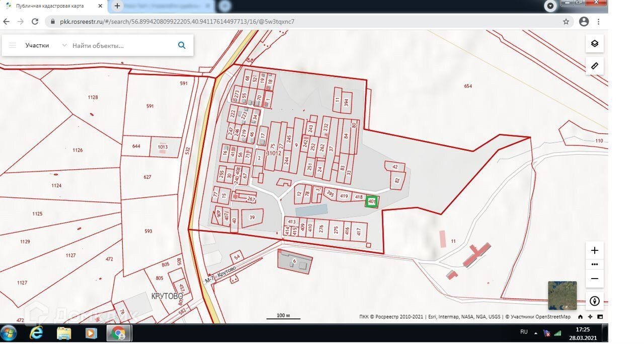Switch basemap via satellite thumbnail
Viewport: 644px width, 344px height.
click(x=562, y=296)
